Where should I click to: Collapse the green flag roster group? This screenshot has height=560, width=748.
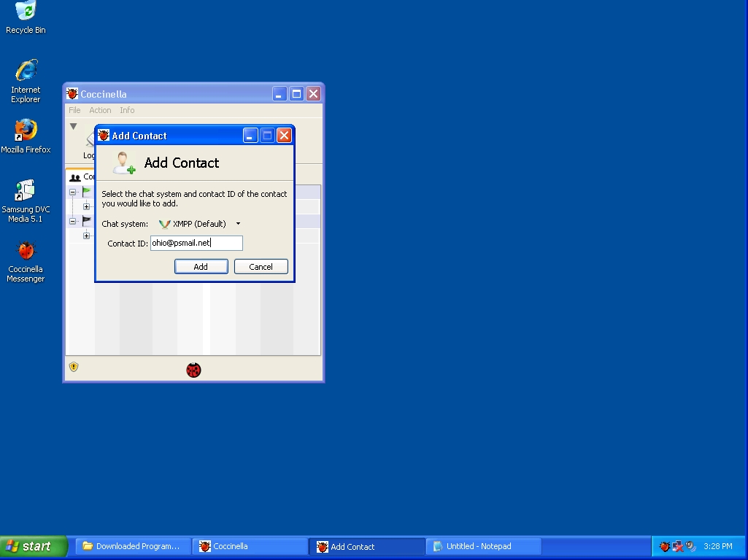pos(72,192)
